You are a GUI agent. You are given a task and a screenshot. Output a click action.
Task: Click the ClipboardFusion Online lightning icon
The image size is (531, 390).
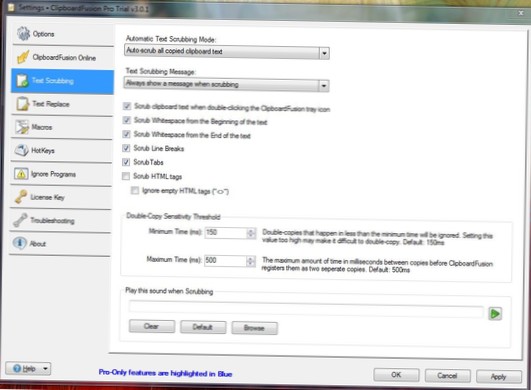23,57
